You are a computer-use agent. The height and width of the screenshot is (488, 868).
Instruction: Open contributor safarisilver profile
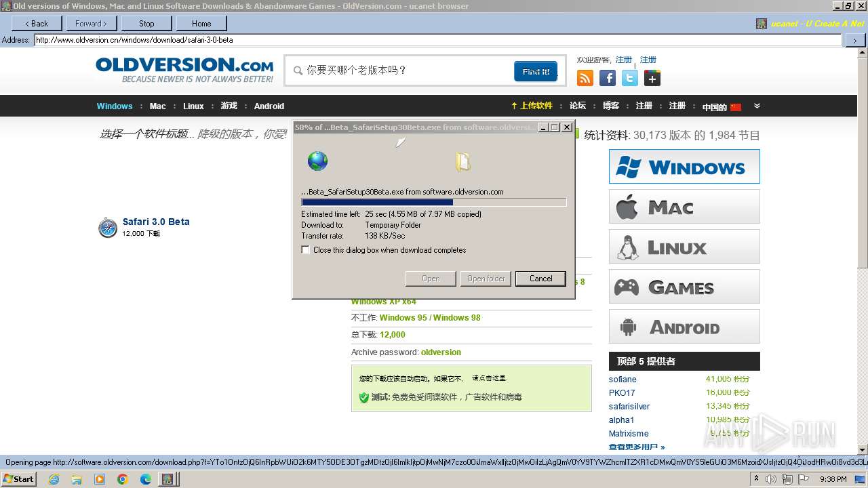(x=629, y=407)
